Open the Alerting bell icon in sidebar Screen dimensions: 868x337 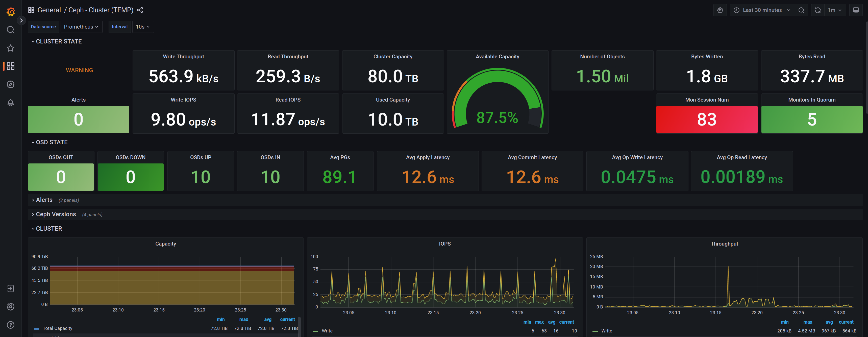tap(10, 103)
